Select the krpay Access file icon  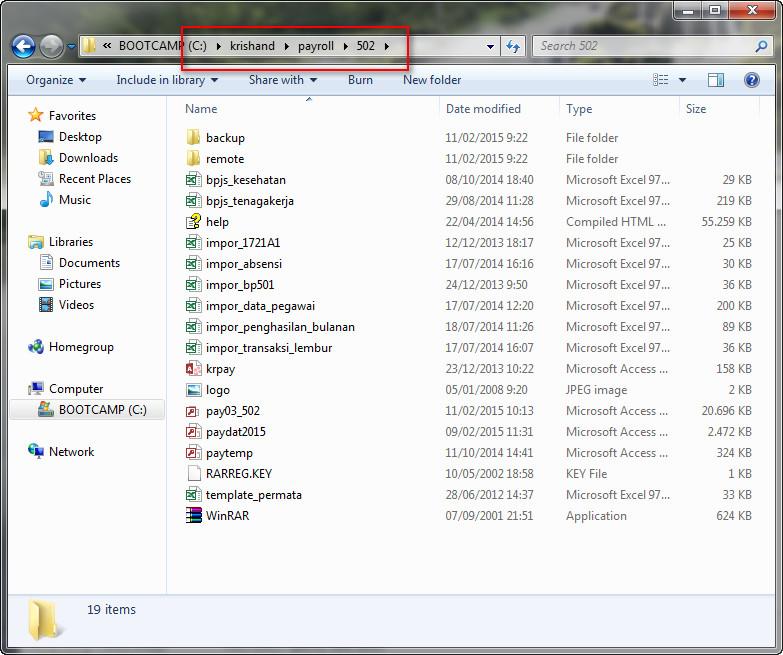(x=194, y=369)
